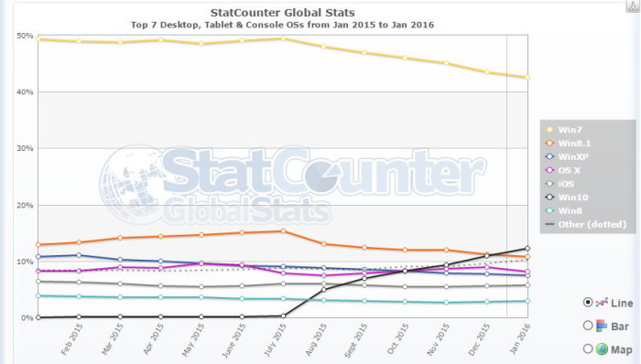
Task: Click the OS X legend entry
Action: (563, 170)
